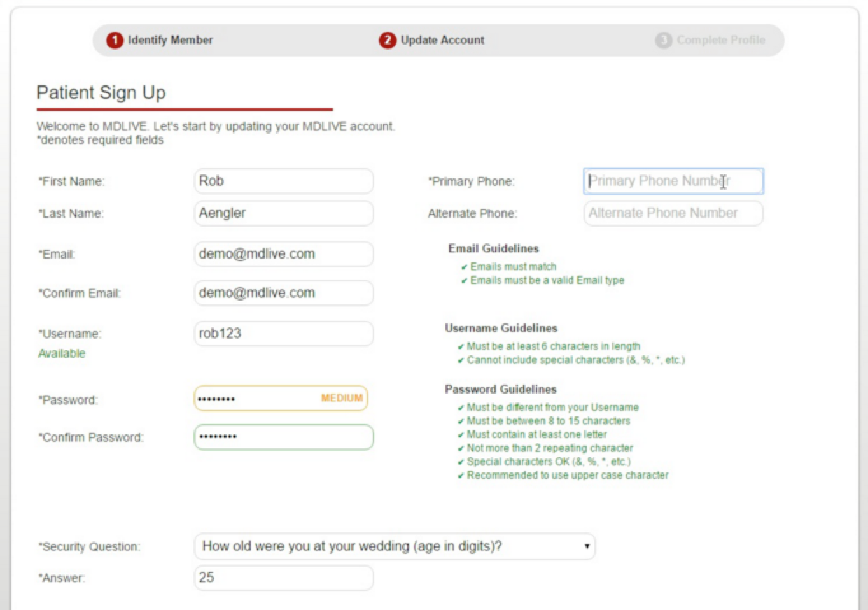Click the First Name field containing Rob
This screenshot has width=868, height=610.
pyautogui.click(x=284, y=181)
